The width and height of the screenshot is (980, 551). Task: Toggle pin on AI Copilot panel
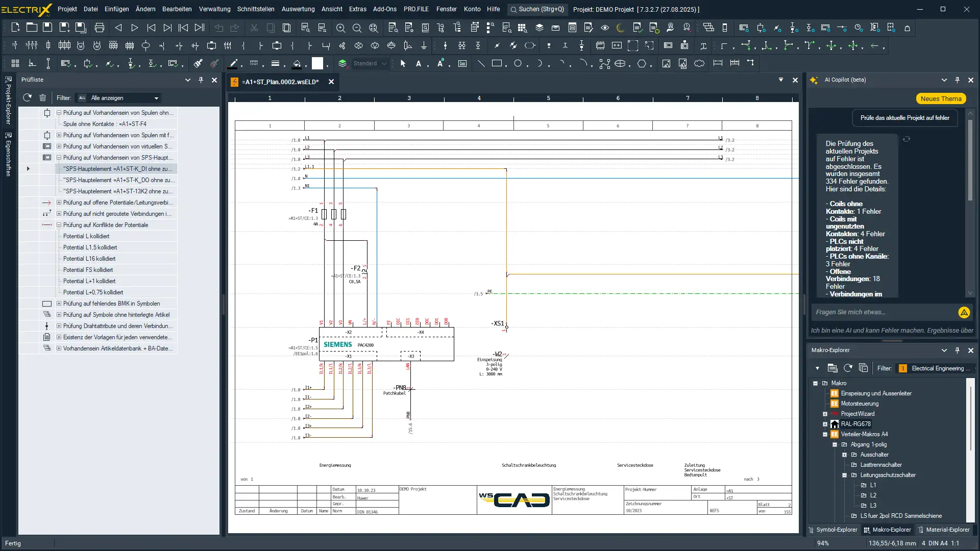tap(957, 80)
